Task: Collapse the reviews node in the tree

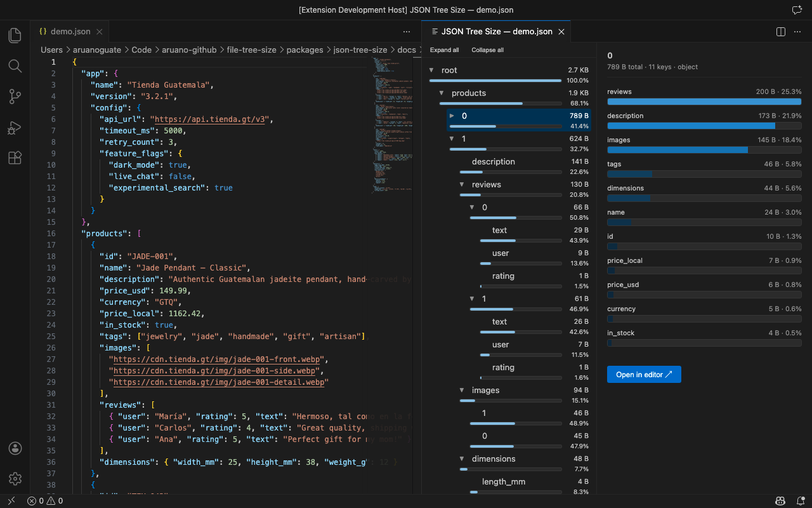Action: click(x=462, y=185)
